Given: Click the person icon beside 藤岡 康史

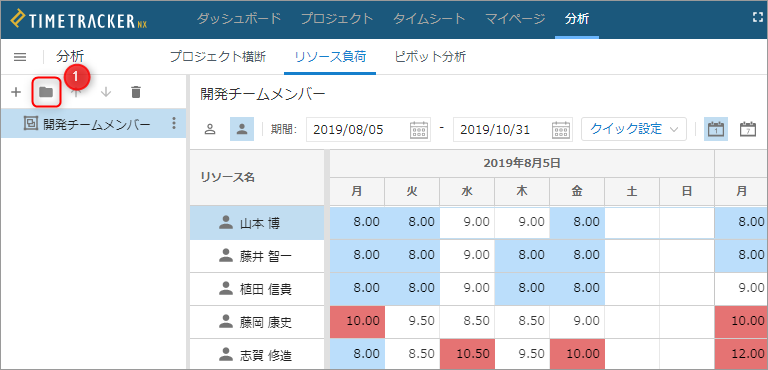Looking at the screenshot, I should pyautogui.click(x=226, y=321).
